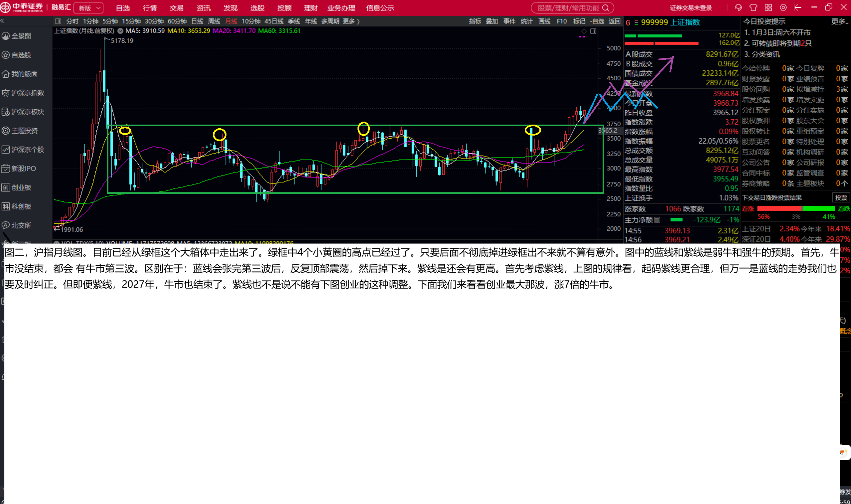Open the grid layout icon in title bar

[x=768, y=7]
